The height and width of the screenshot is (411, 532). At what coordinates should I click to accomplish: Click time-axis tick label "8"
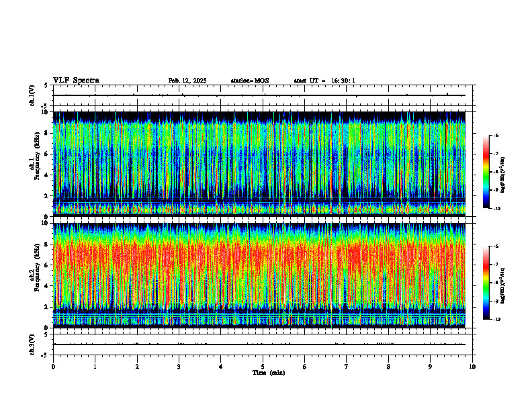(x=388, y=367)
